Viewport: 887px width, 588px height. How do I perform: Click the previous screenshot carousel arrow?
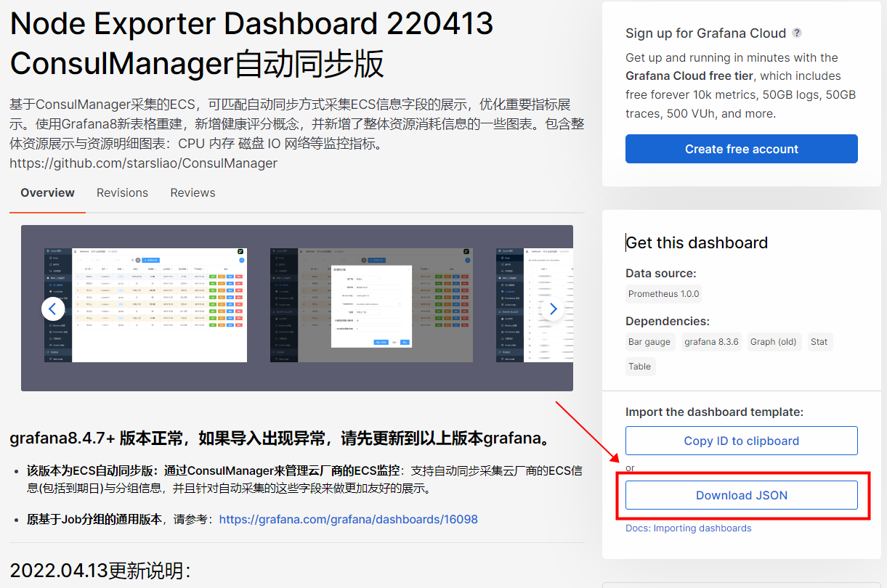point(52,309)
